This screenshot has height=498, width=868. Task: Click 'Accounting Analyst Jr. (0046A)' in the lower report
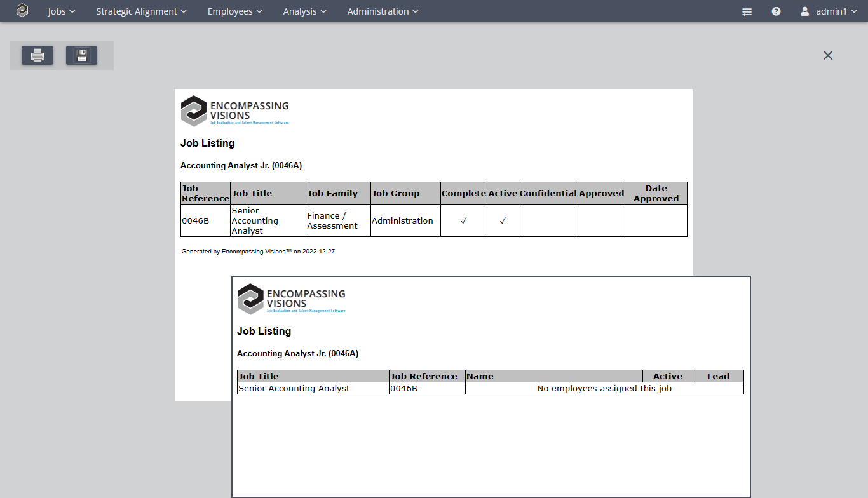point(297,354)
